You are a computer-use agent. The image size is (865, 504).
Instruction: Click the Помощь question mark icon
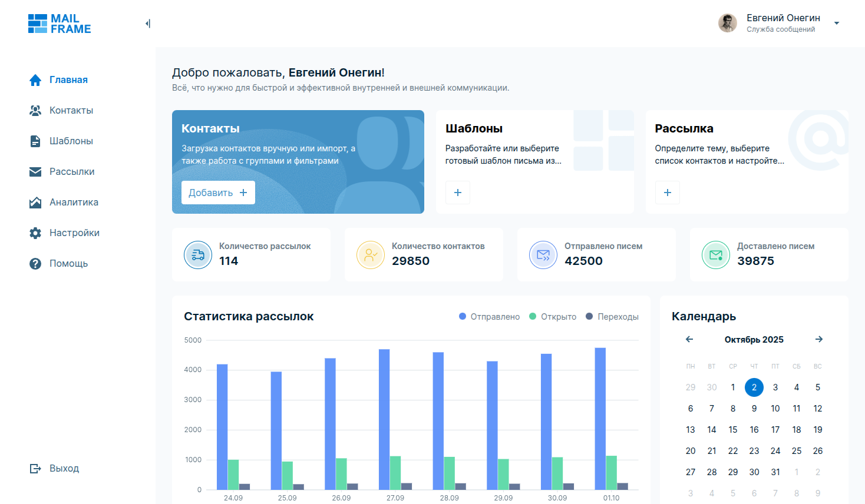coord(35,264)
